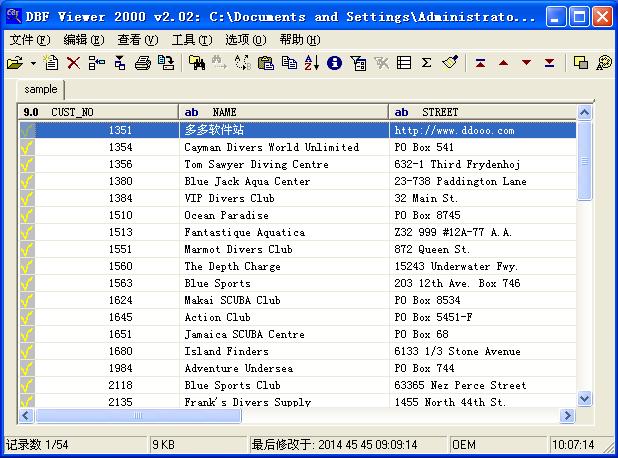Click the STREET column header
Viewport: 618px width, 458px height.
[483, 112]
